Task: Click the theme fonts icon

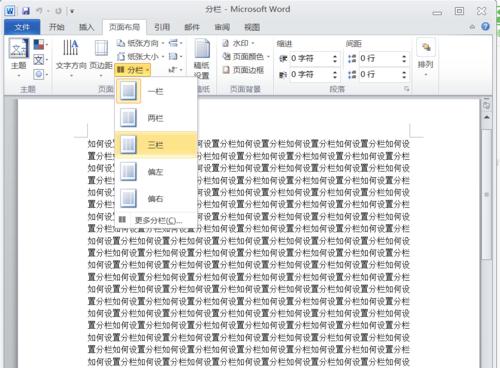Action: point(40,60)
